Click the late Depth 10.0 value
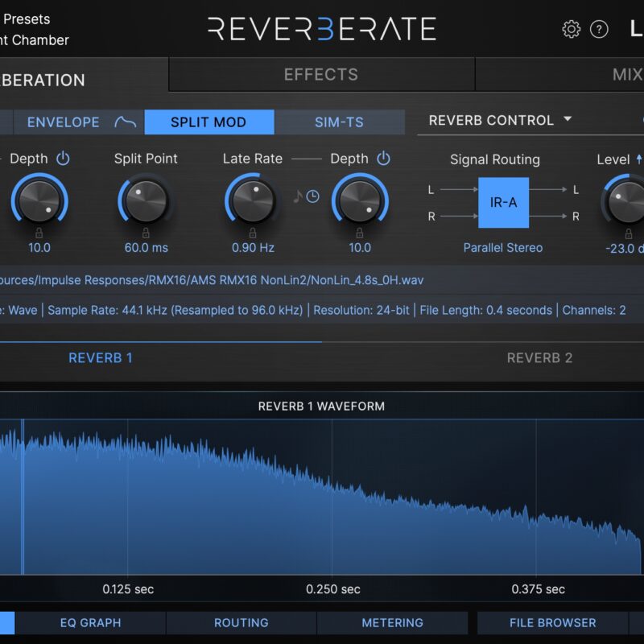Screen dimensions: 644x644 [x=360, y=248]
